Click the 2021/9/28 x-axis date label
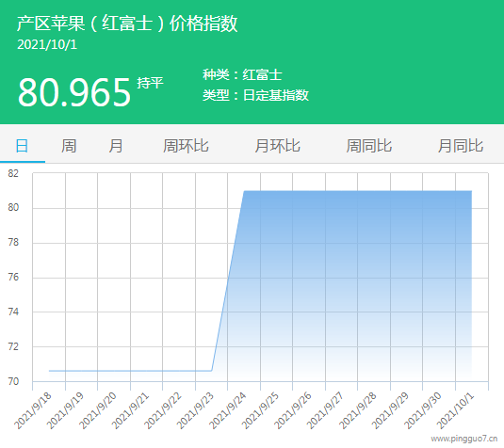 pos(357,410)
